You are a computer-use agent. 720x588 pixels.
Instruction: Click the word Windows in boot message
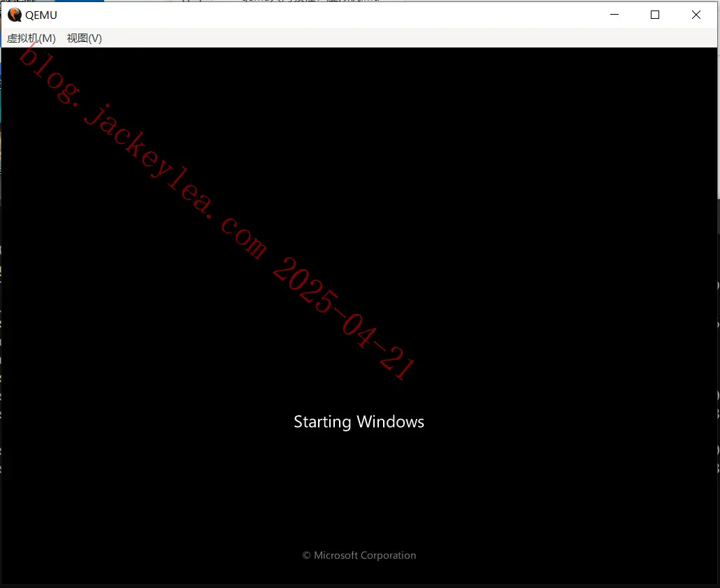(391, 422)
